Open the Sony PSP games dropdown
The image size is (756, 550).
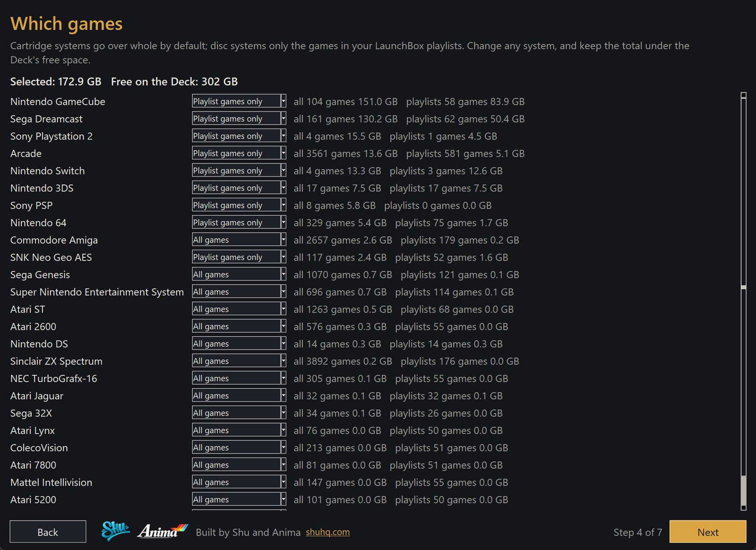pos(239,205)
